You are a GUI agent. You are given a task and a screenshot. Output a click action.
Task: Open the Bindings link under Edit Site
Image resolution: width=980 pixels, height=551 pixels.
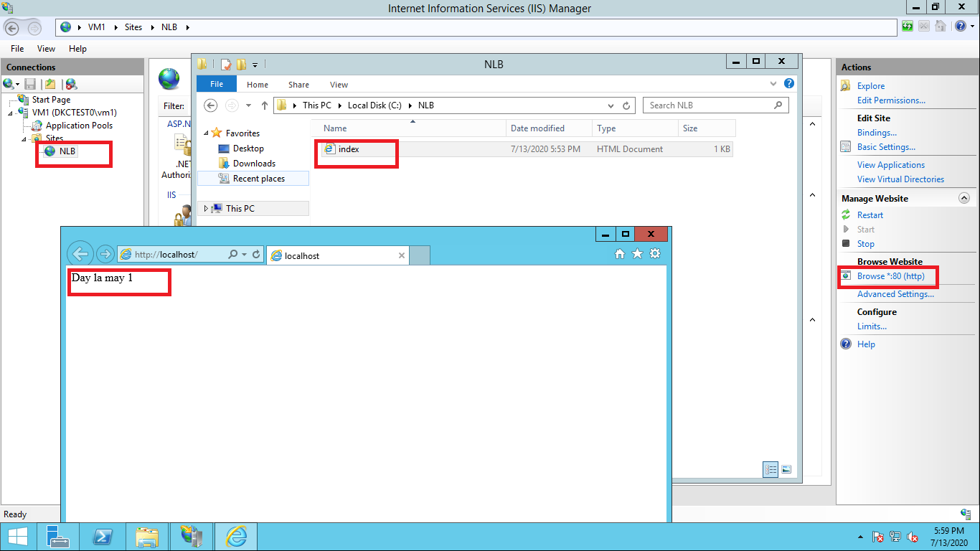tap(877, 133)
